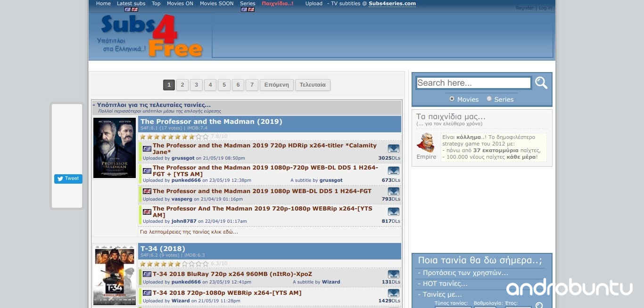Click the Search here input field
Viewport: 644px width, 308px height.
(x=473, y=83)
